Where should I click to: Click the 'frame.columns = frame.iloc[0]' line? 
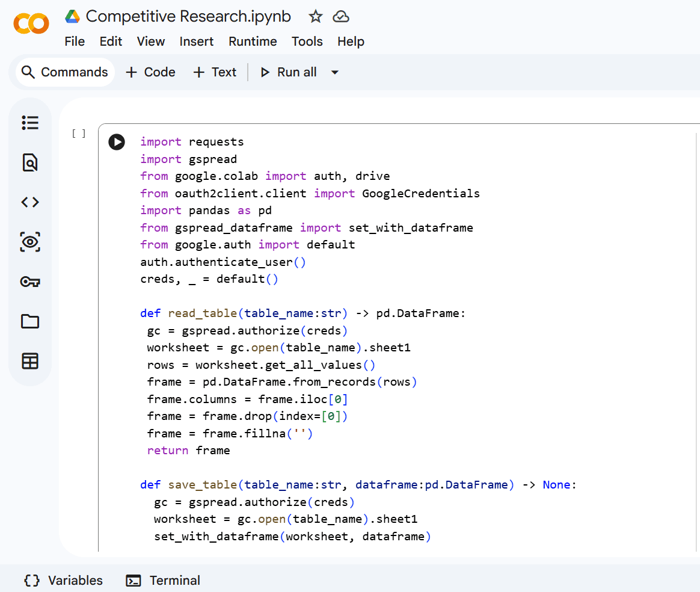pos(247,399)
